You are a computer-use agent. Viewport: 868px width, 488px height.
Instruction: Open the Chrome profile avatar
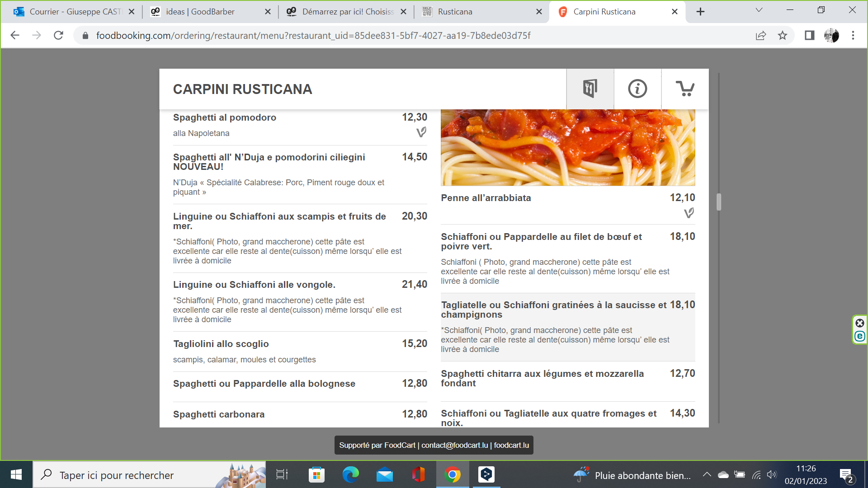coord(831,35)
